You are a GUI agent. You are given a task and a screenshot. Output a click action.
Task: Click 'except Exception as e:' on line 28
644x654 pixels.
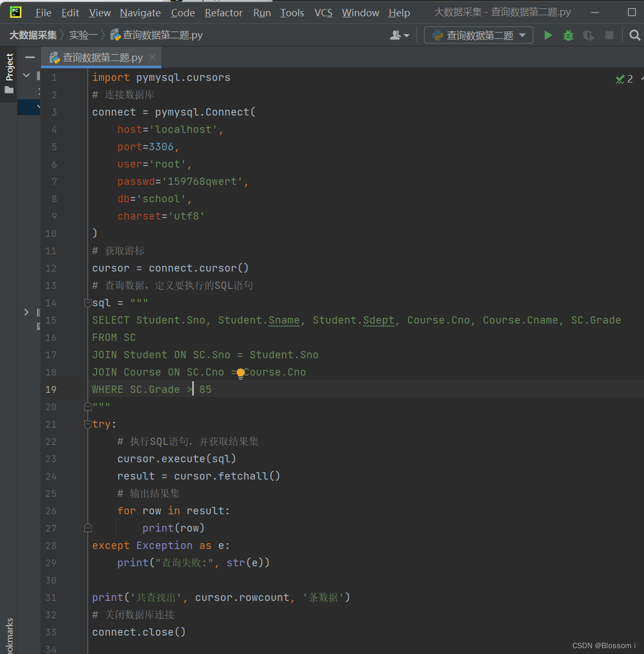[x=161, y=545]
